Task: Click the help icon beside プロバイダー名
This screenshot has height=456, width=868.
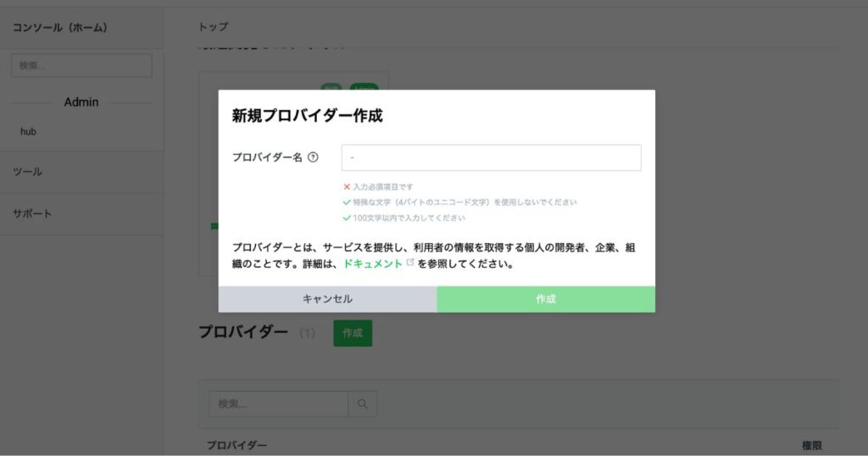Action: tap(313, 157)
